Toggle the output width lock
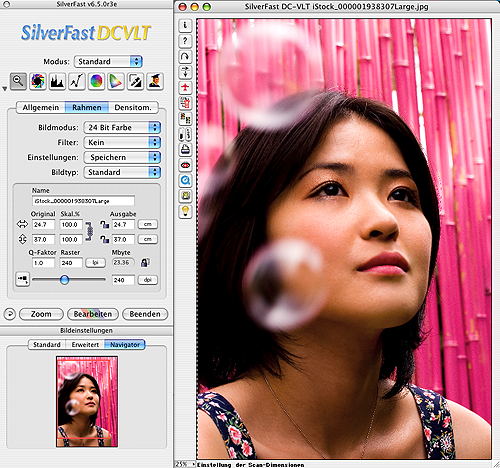Image resolution: width=500 pixels, height=468 pixels. point(105,224)
